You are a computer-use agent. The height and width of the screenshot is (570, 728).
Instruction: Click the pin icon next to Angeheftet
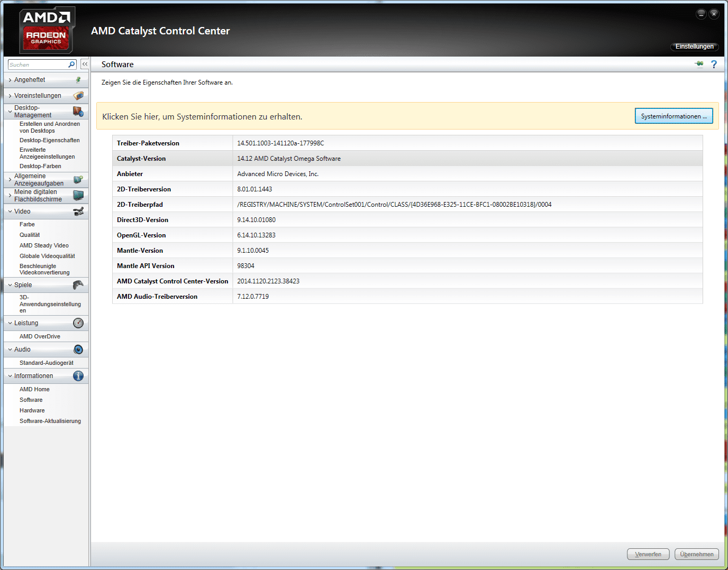click(x=78, y=80)
